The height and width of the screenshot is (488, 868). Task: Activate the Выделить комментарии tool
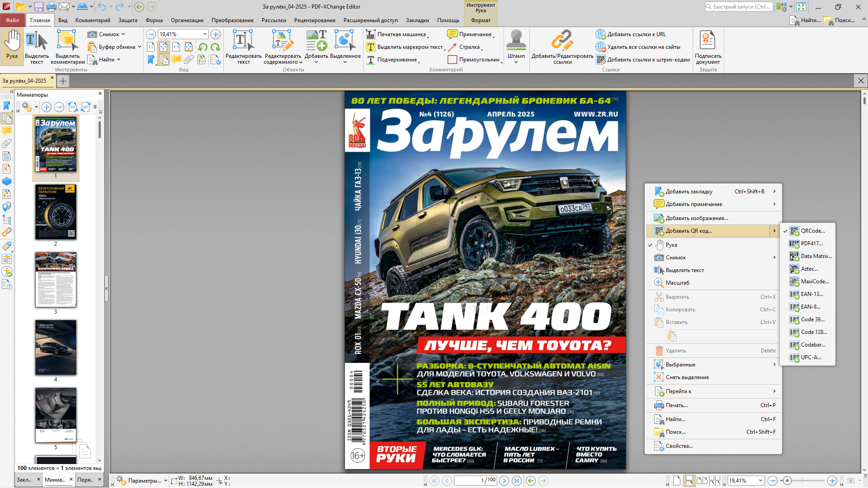tap(67, 47)
